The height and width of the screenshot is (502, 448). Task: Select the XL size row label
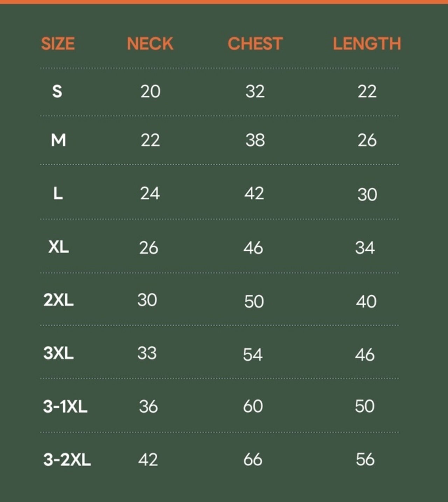[x=58, y=247]
